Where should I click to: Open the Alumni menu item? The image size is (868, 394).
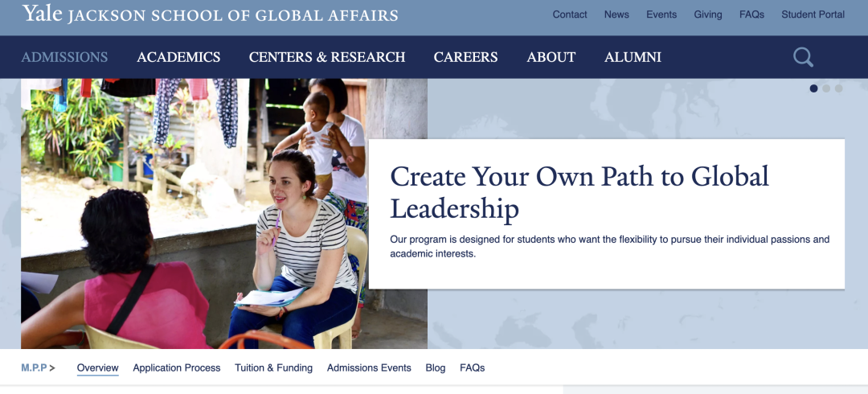tap(633, 57)
